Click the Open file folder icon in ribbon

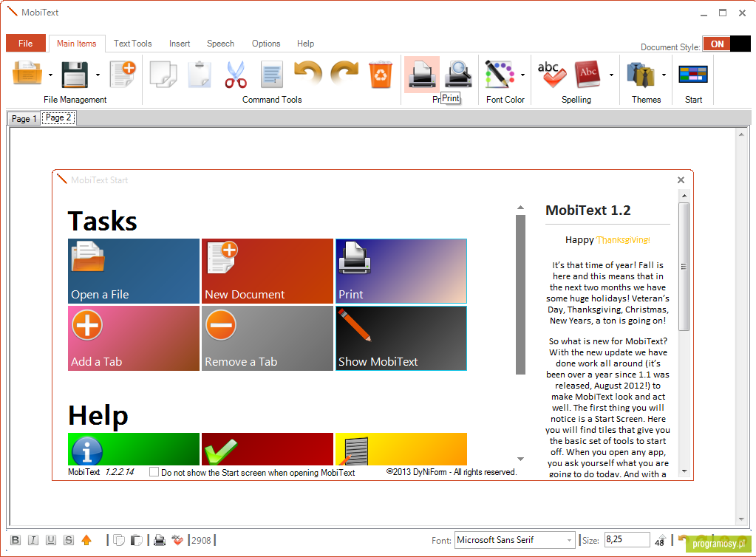pyautogui.click(x=27, y=74)
